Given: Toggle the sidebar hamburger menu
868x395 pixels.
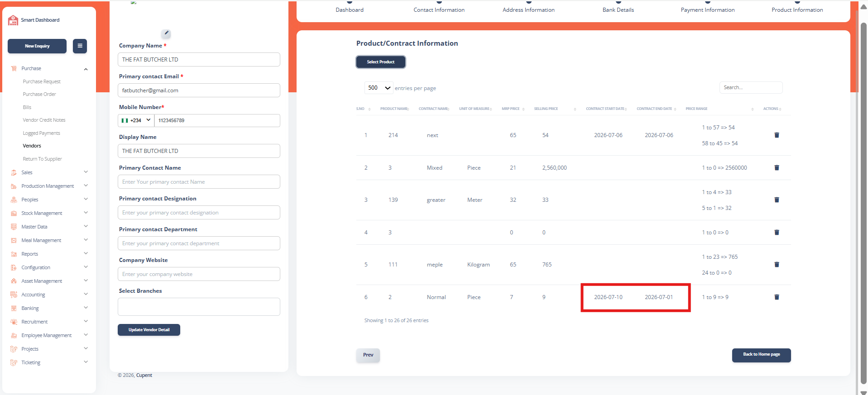Looking at the screenshot, I should [x=80, y=46].
